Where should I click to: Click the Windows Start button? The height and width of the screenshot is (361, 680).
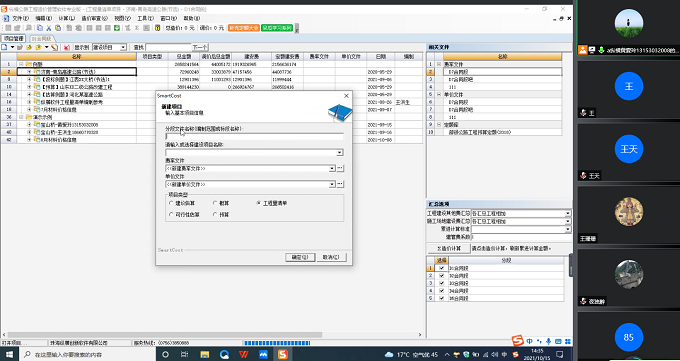click(9, 354)
